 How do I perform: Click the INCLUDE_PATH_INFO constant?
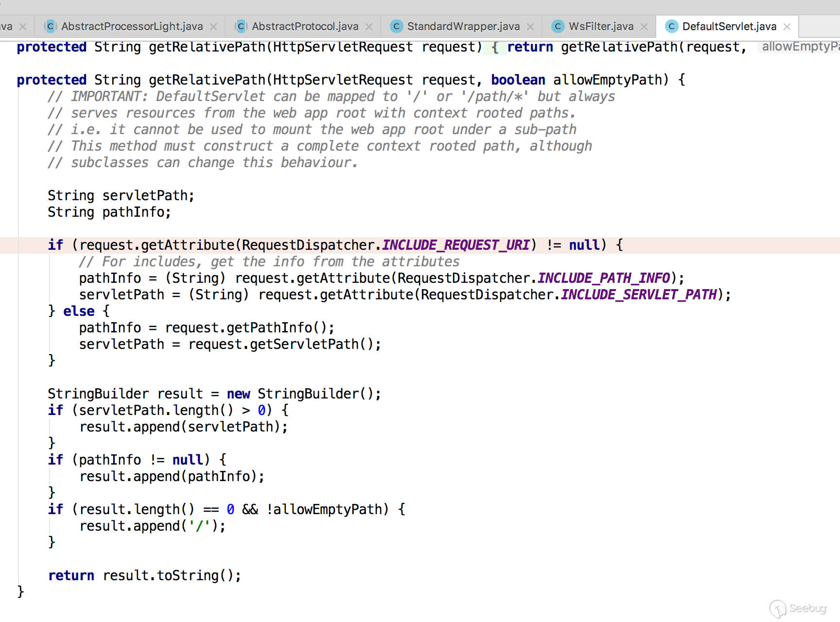point(604,278)
